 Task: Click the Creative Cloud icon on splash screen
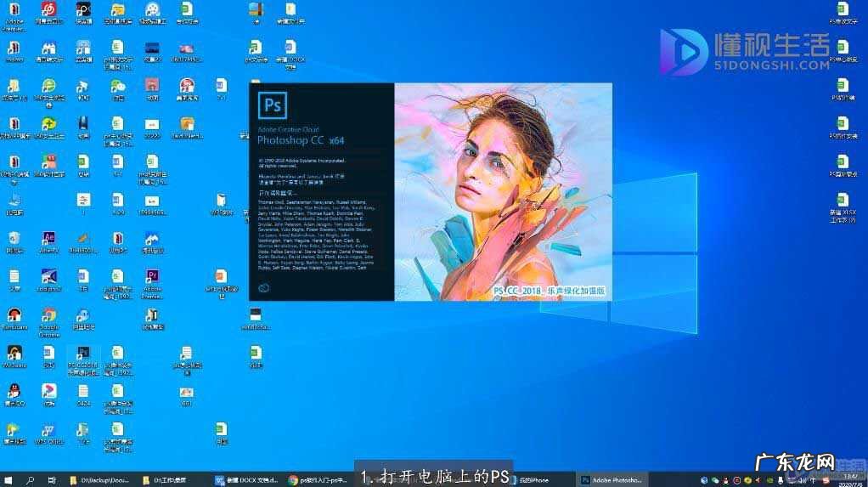[264, 288]
